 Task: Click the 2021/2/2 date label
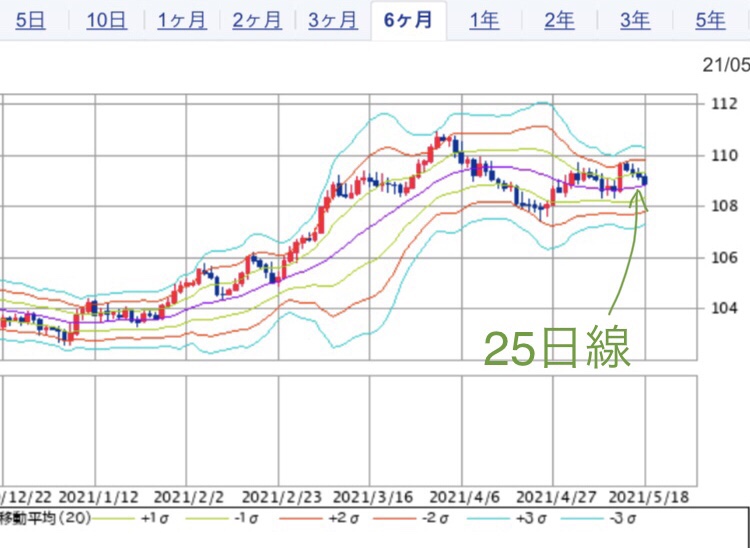click(x=188, y=497)
